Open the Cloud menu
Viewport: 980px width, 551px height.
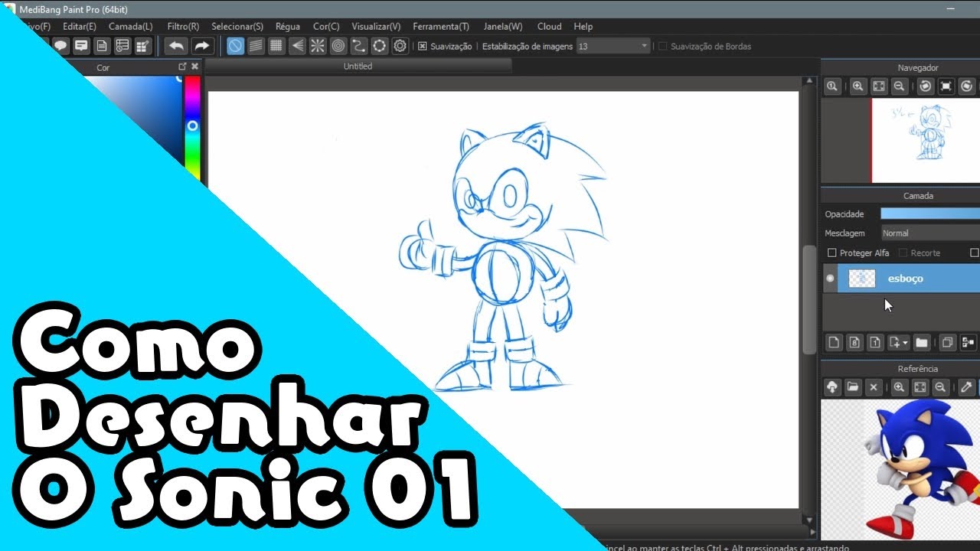tap(549, 26)
